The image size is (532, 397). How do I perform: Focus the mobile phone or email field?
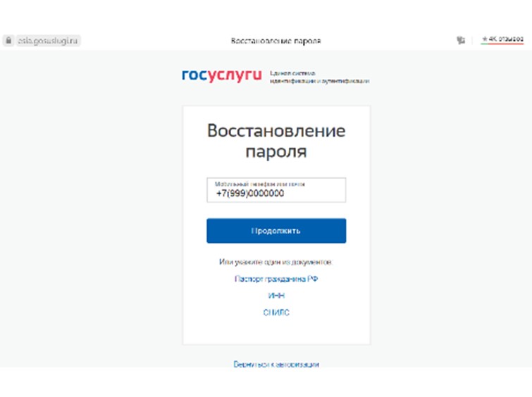point(276,190)
